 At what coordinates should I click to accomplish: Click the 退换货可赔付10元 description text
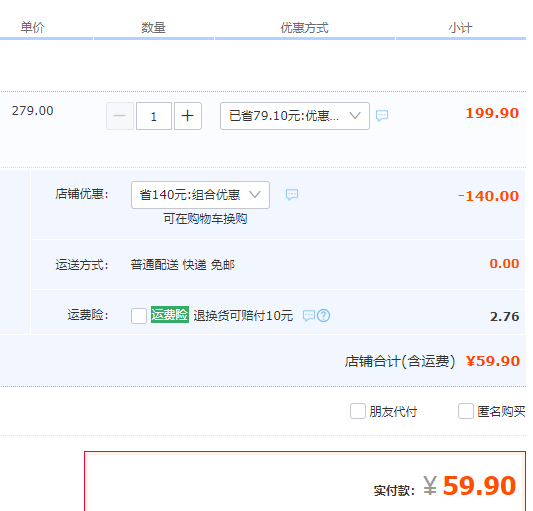tap(243, 316)
